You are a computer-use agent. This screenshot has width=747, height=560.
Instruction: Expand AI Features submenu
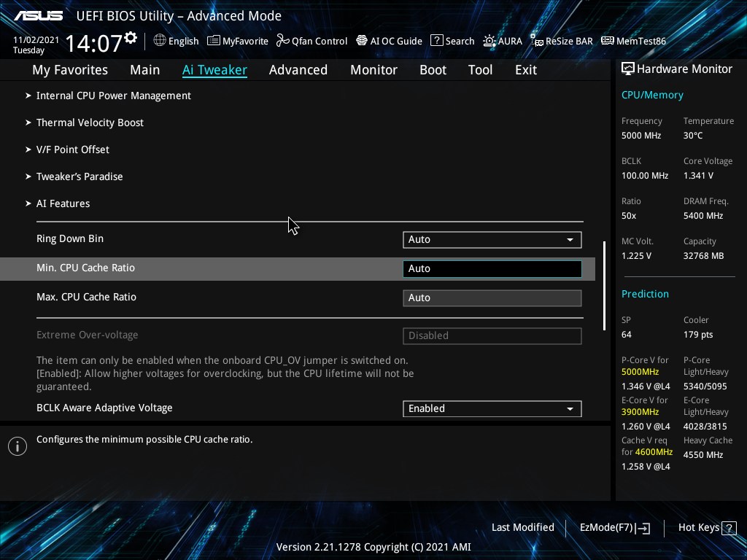coord(63,204)
